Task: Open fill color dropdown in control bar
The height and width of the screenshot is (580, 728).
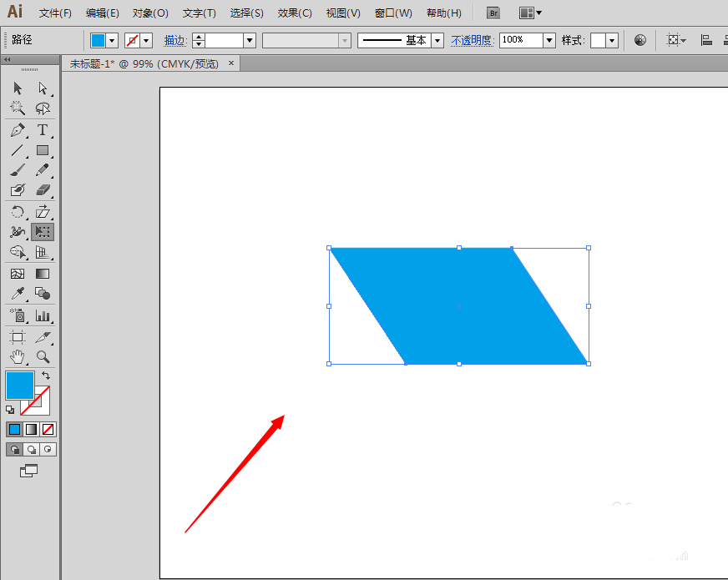Action: point(112,40)
